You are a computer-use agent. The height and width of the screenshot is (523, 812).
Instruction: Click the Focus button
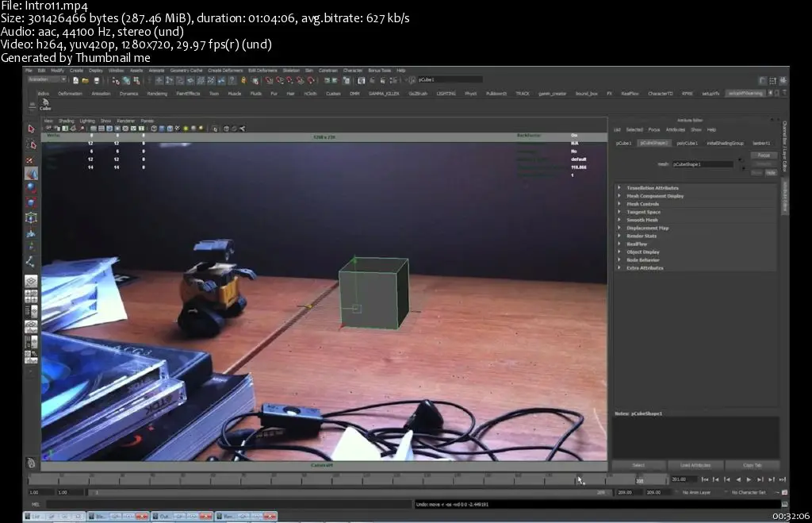pyautogui.click(x=764, y=156)
